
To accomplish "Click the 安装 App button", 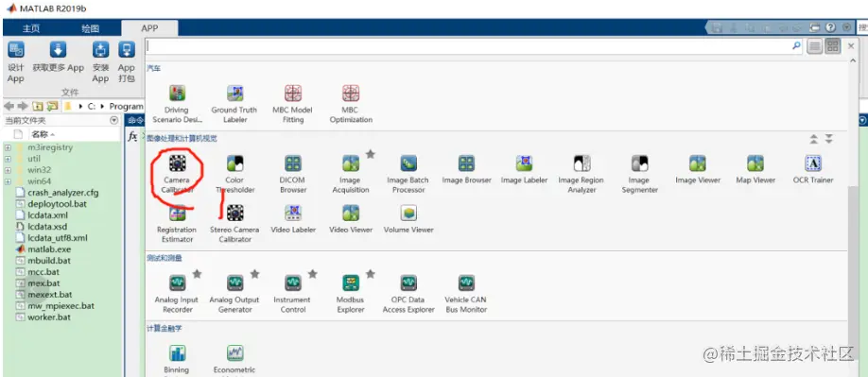I will click(x=100, y=62).
